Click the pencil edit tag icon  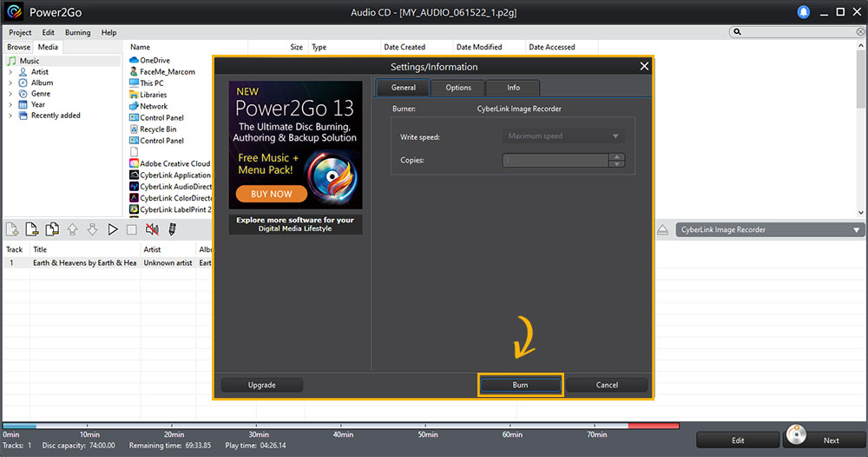(x=172, y=229)
